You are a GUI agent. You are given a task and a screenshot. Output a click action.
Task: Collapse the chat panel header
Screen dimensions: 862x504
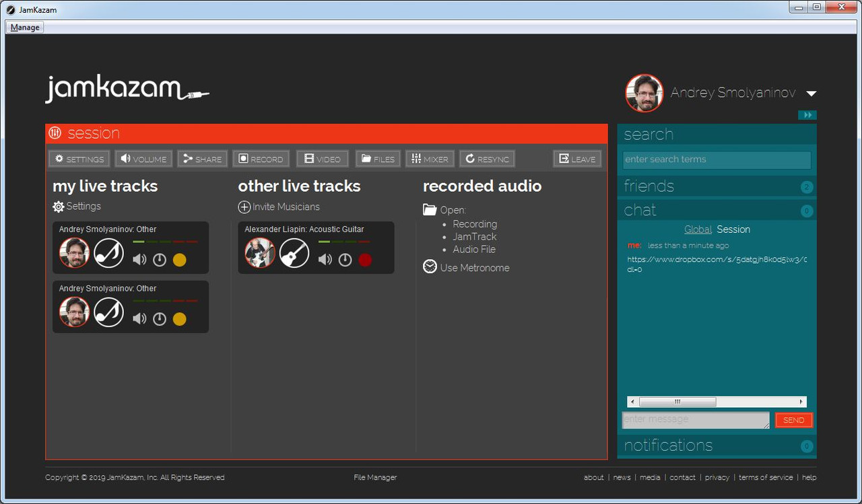point(717,210)
